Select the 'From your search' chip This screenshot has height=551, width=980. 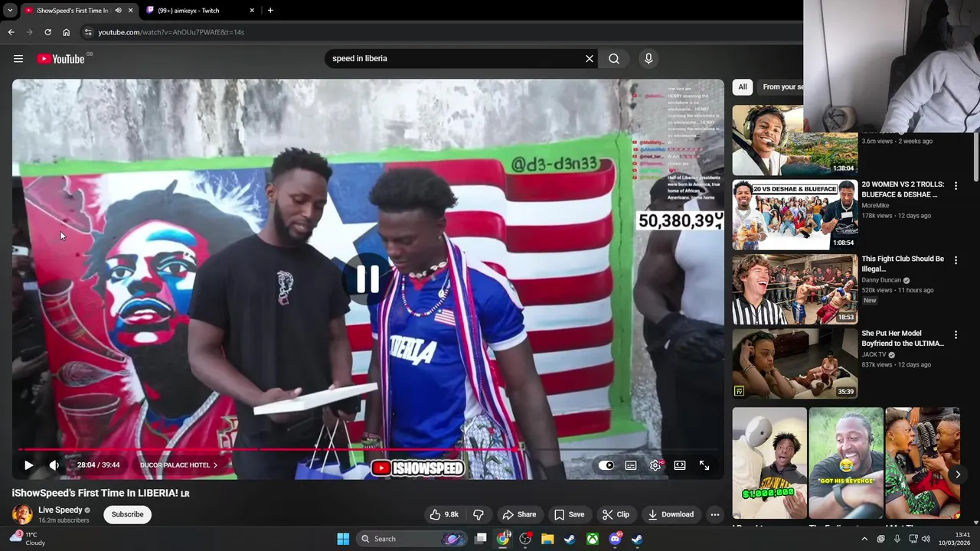(x=782, y=87)
